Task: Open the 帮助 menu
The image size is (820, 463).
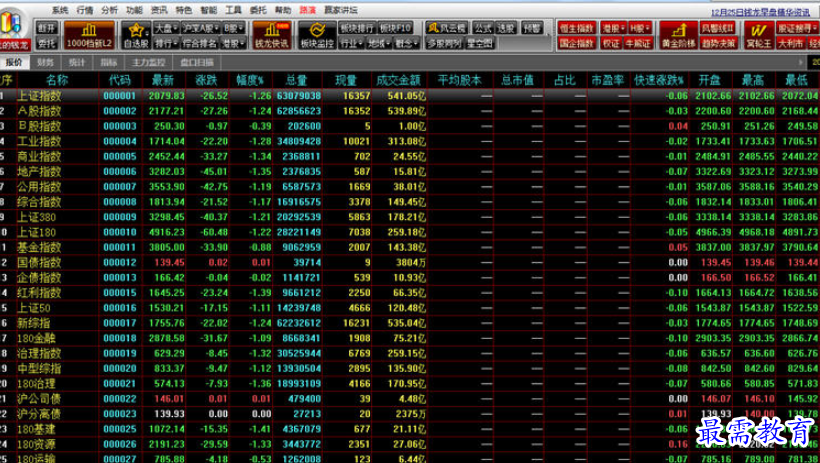Action: tap(283, 10)
